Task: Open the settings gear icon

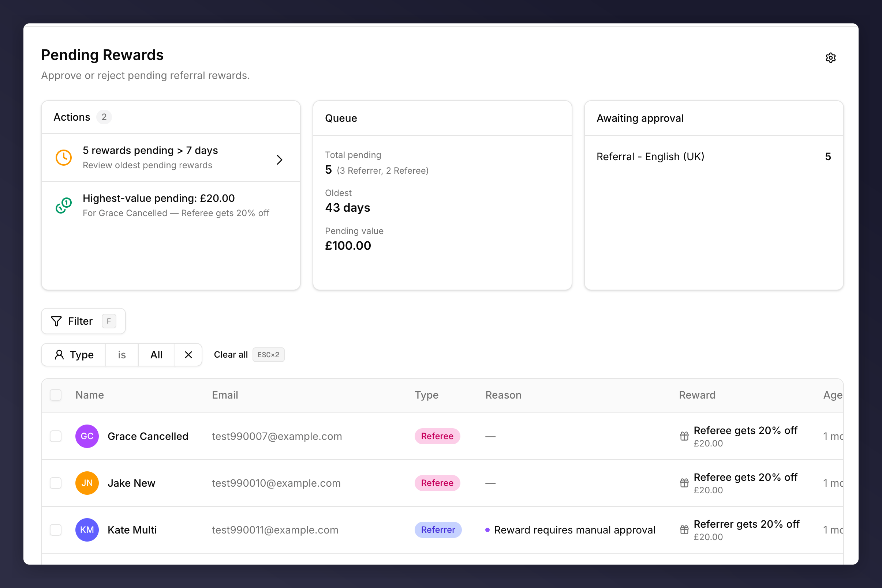Action: [830, 58]
